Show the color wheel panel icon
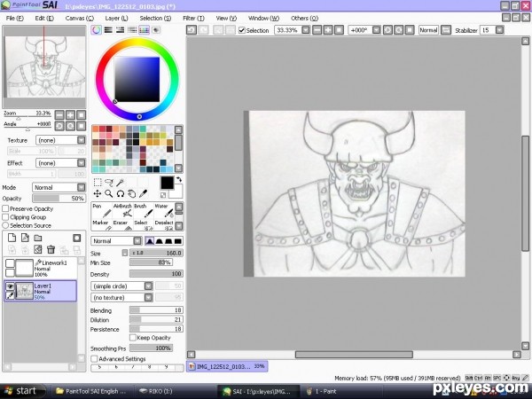The width and height of the screenshot is (532, 399). [x=97, y=30]
